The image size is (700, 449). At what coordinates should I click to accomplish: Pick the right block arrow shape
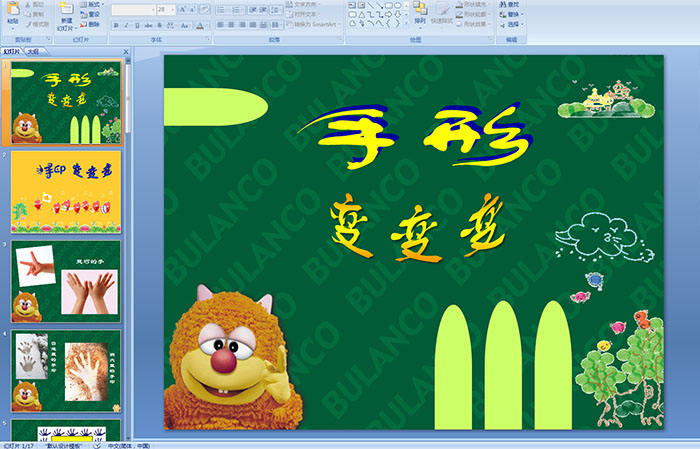(389, 15)
